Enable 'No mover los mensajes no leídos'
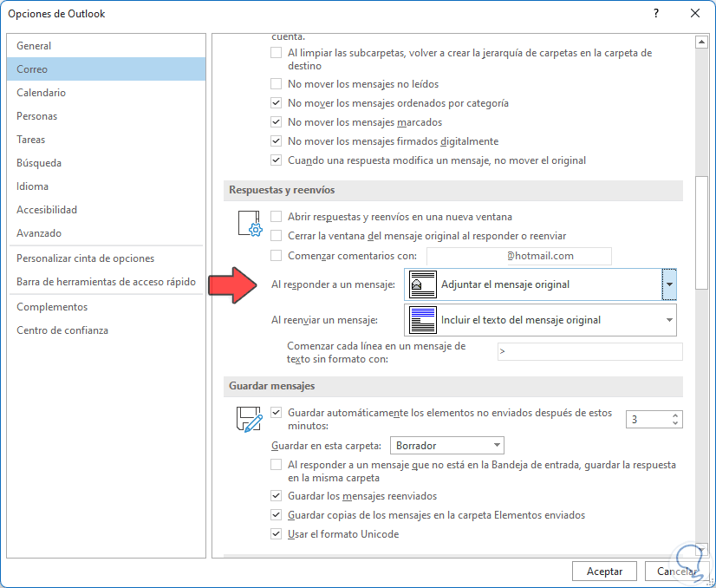716x588 pixels. click(276, 83)
